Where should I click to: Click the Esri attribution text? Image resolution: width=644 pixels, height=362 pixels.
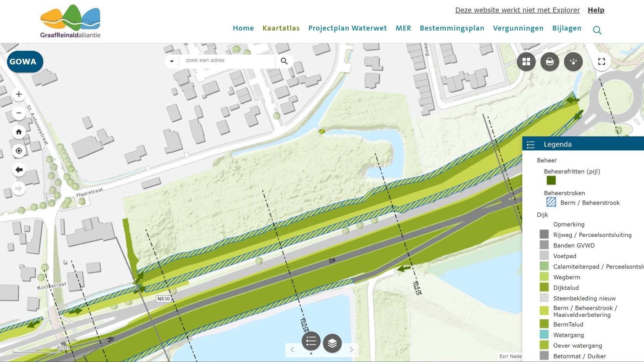click(x=510, y=356)
